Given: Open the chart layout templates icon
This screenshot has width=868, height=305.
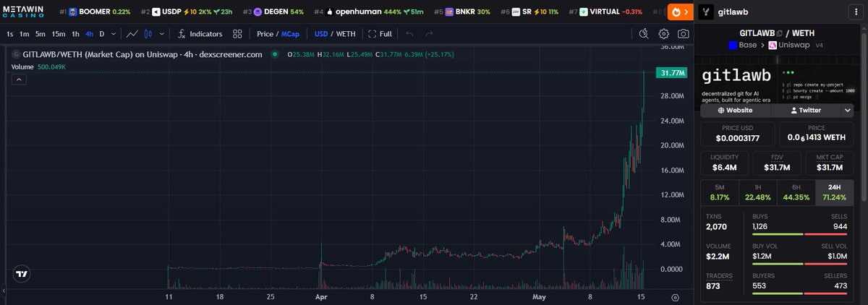Looking at the screenshot, I should 237,34.
